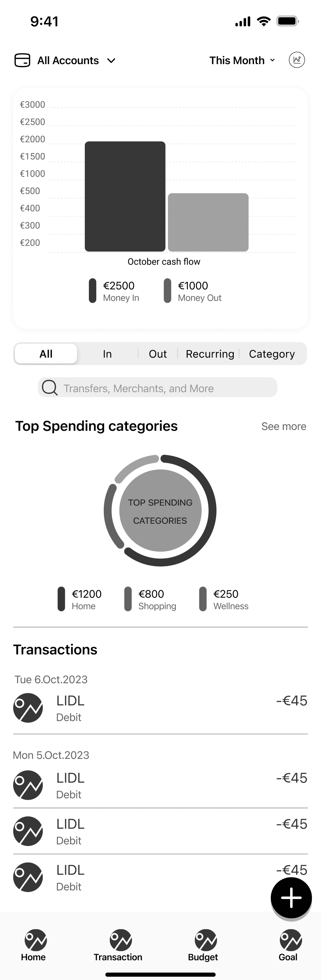Click the Home €1200 legend swatch

click(x=61, y=599)
